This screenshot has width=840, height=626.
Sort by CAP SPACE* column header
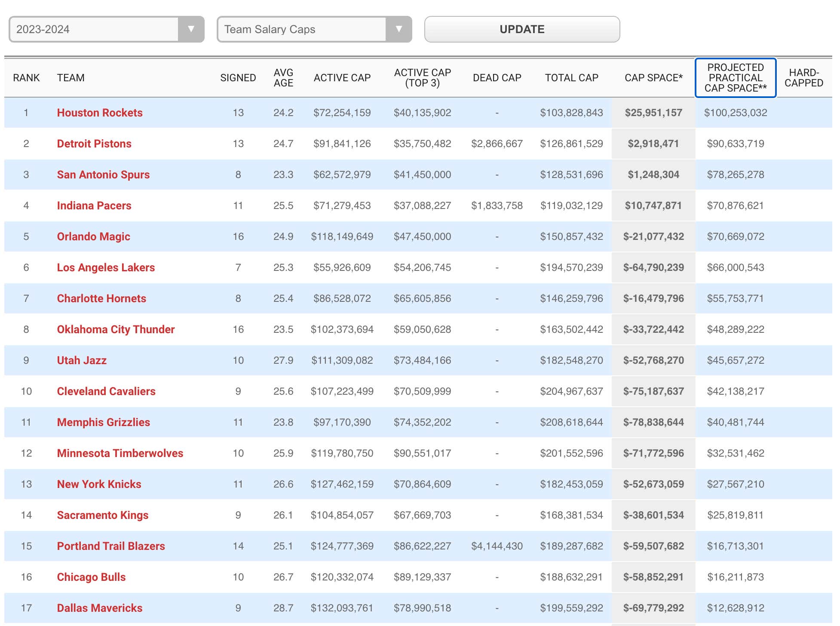coord(653,78)
